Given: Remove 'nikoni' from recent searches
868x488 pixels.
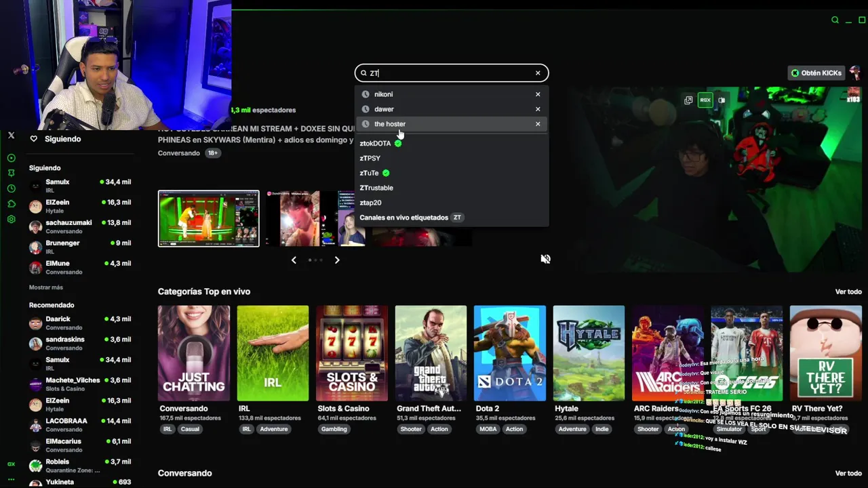Looking at the screenshot, I should 538,94.
